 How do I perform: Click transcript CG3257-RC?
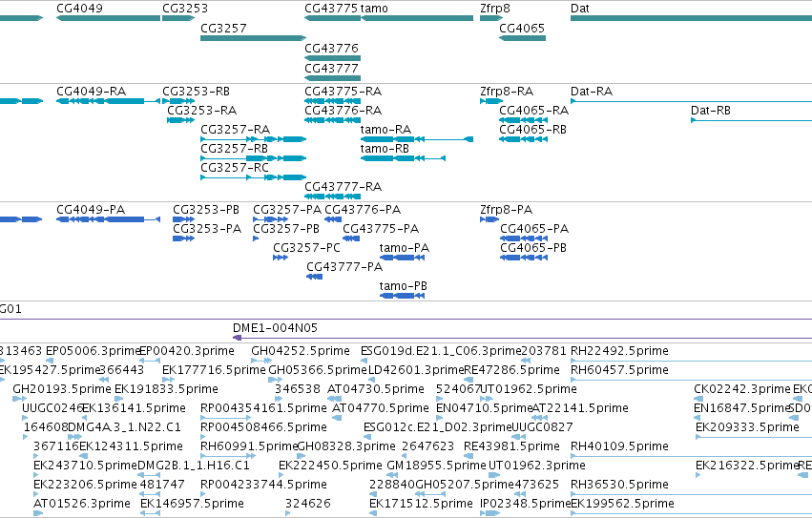click(253, 177)
